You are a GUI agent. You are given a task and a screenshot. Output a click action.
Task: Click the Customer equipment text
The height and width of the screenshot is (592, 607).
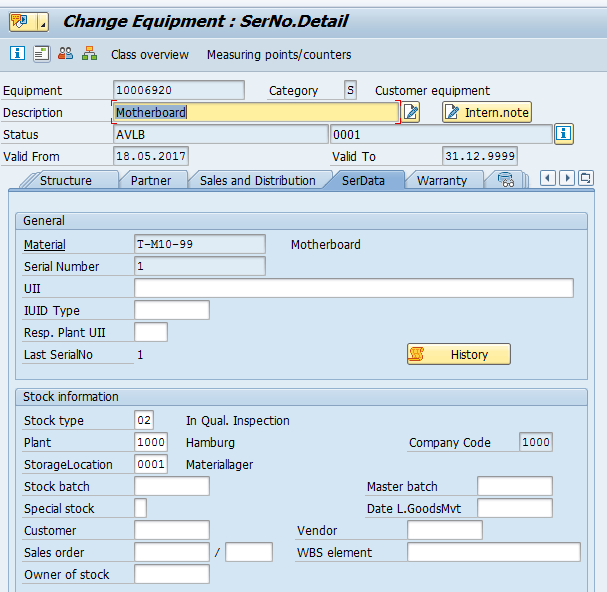(432, 91)
